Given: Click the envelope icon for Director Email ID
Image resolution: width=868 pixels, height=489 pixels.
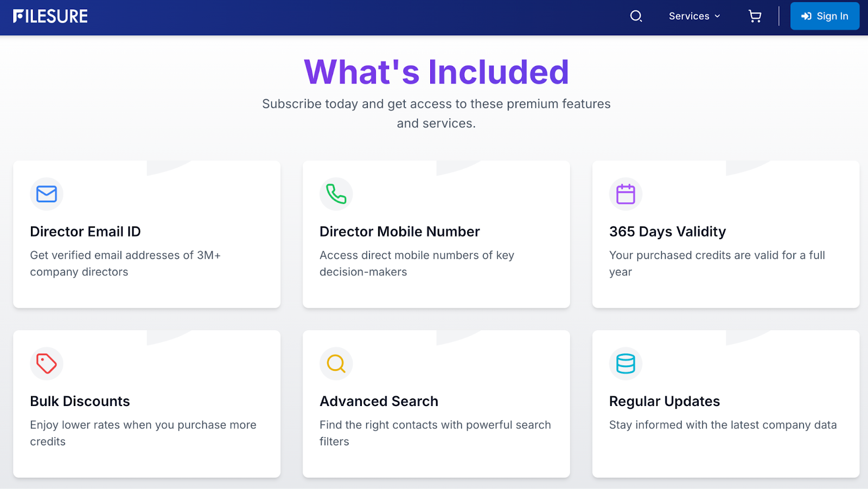Looking at the screenshot, I should point(47,194).
